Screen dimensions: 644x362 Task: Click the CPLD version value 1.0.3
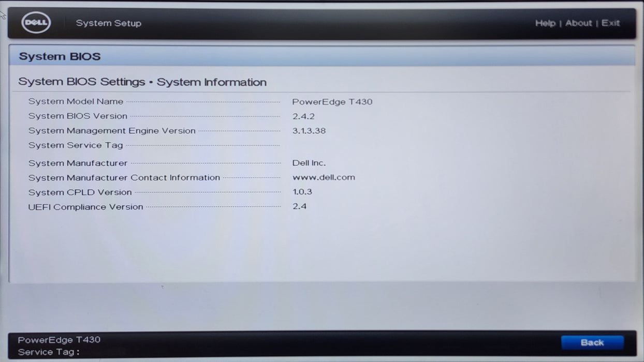coord(302,192)
